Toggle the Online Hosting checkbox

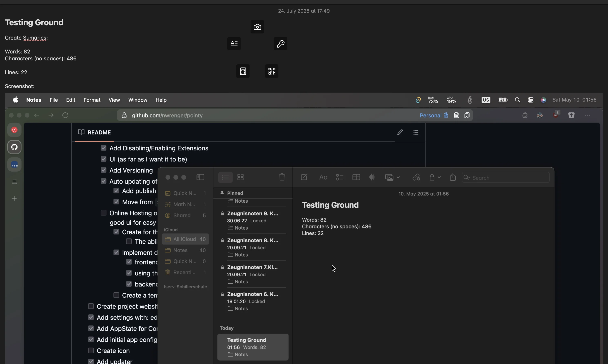click(x=103, y=213)
